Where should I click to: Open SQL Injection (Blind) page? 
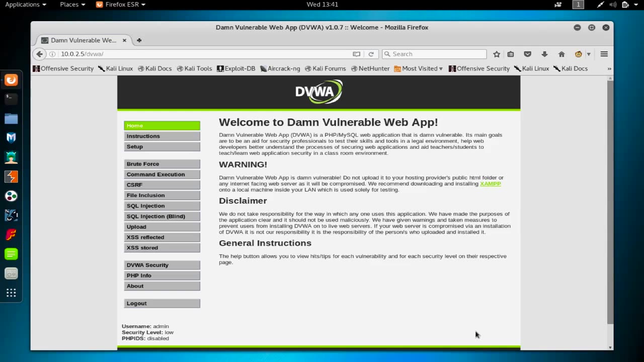(x=162, y=217)
